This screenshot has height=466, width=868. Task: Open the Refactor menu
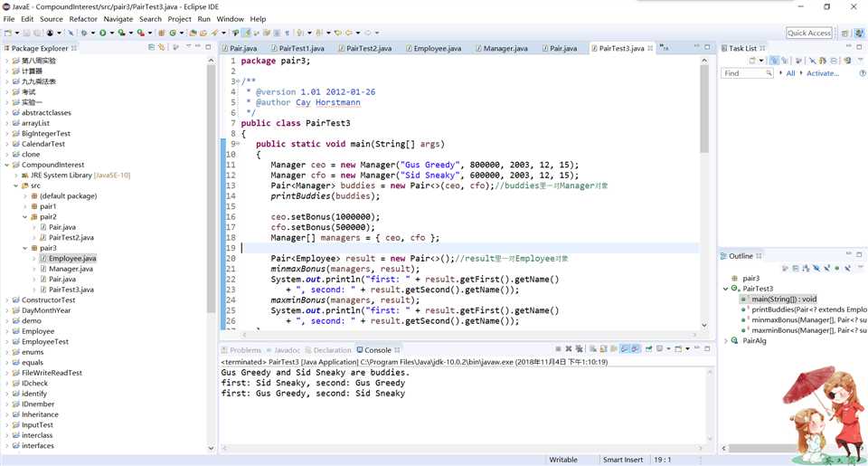click(x=83, y=19)
